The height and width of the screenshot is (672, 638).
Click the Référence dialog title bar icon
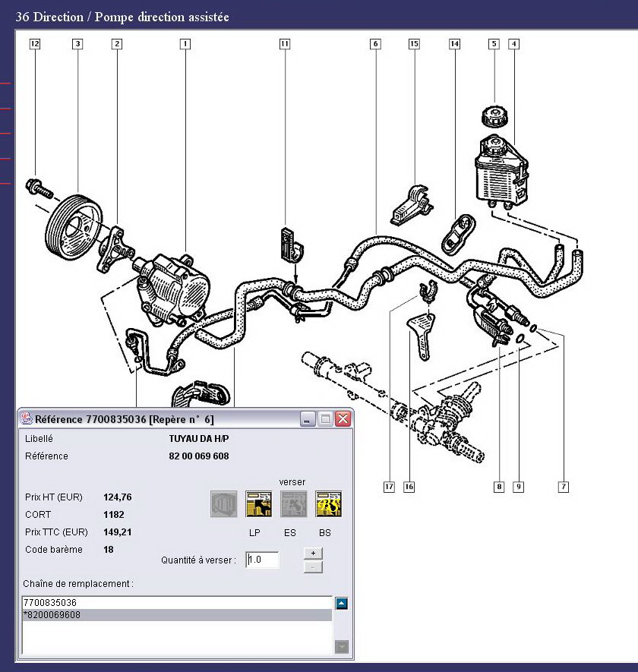(x=26, y=418)
